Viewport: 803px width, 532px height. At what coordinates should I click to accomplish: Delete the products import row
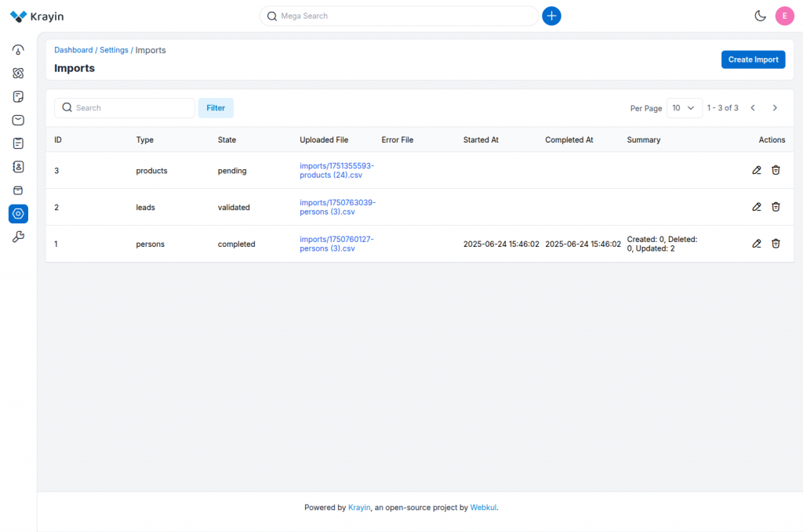coord(776,170)
